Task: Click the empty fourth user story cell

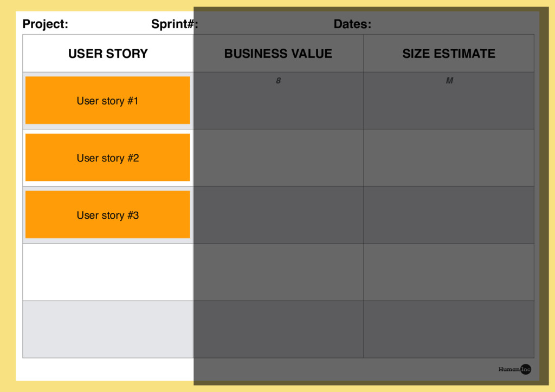Action: 108,272
